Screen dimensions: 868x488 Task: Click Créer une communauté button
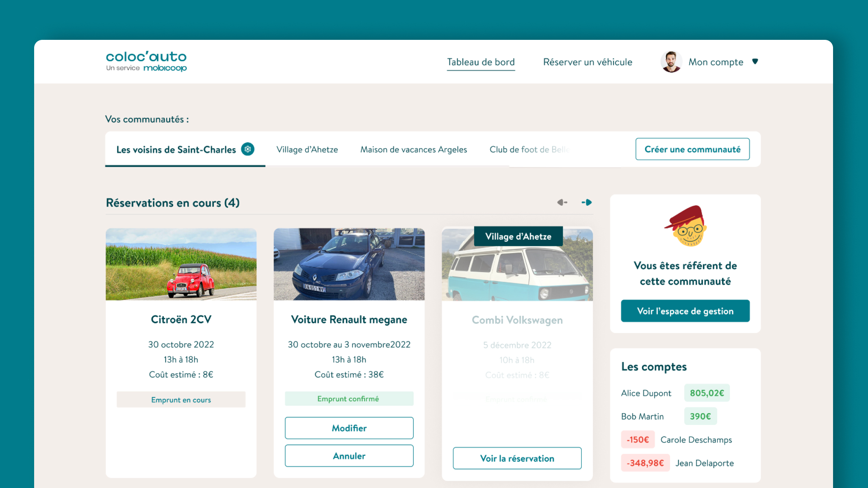[x=692, y=149]
